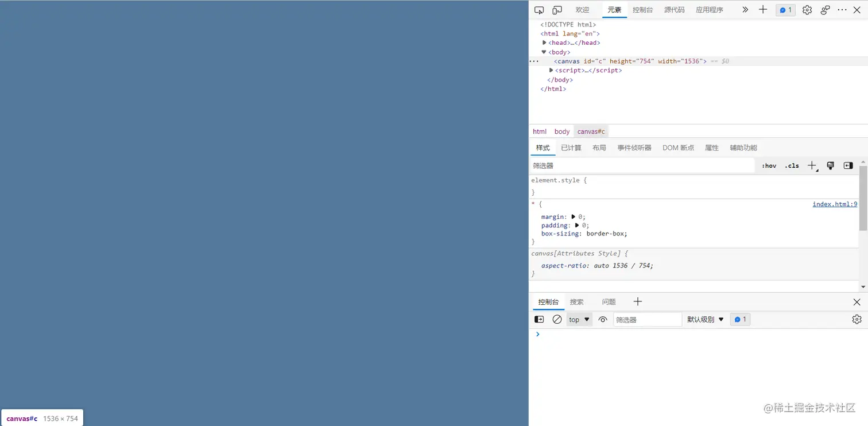Viewport: 868px width, 426px height.
Task: Open the DOM node actions ellipsis
Action: (x=534, y=61)
